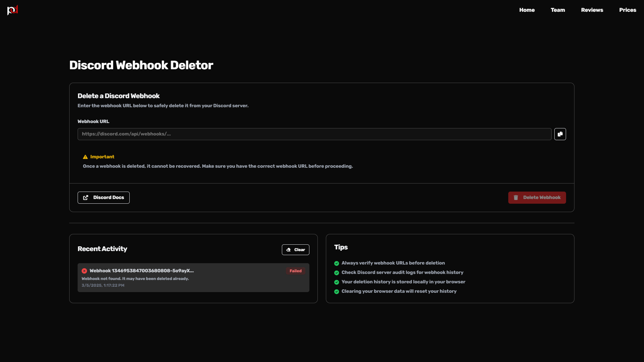This screenshot has height=362, width=644.
Task: Open the Home navigation item
Action: [527, 10]
